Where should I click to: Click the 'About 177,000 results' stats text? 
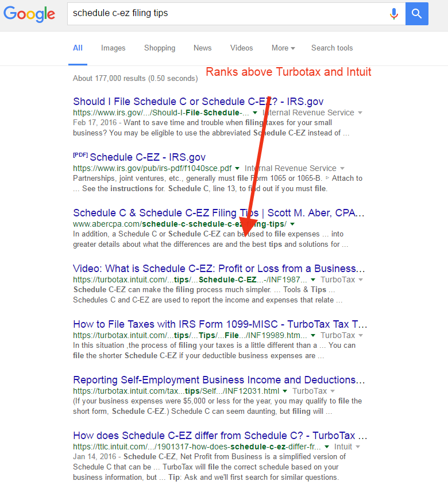click(136, 78)
